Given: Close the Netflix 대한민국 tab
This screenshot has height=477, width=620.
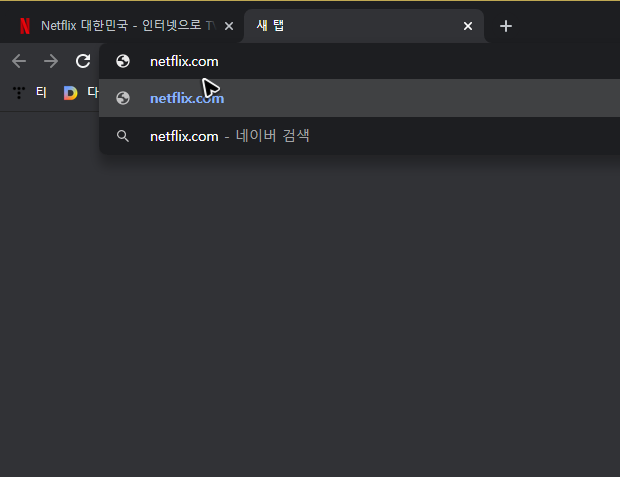Looking at the screenshot, I should coord(229,26).
